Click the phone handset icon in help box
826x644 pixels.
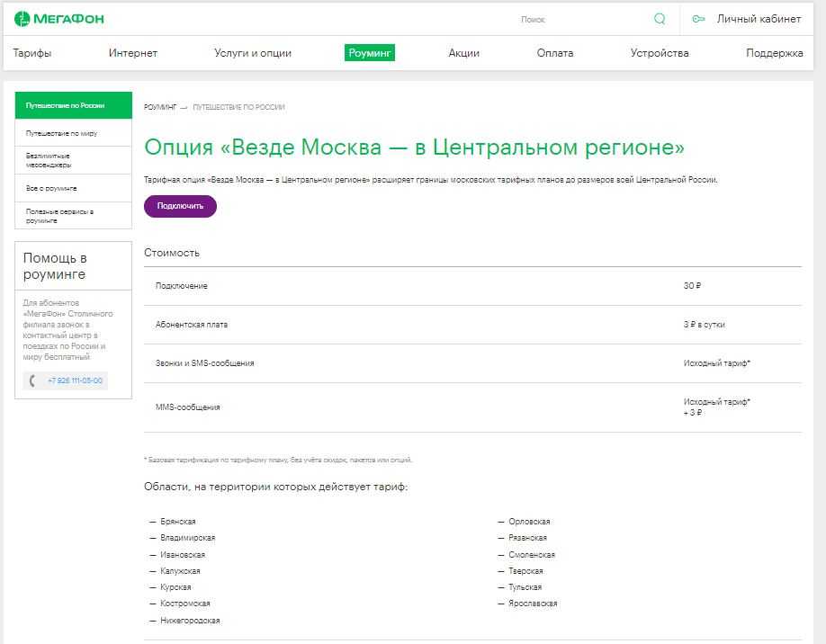pyautogui.click(x=33, y=380)
